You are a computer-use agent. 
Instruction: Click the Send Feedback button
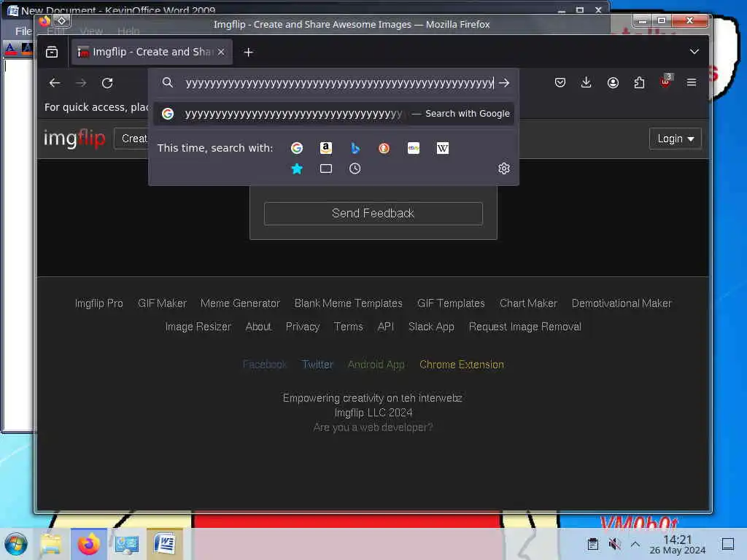[373, 214]
